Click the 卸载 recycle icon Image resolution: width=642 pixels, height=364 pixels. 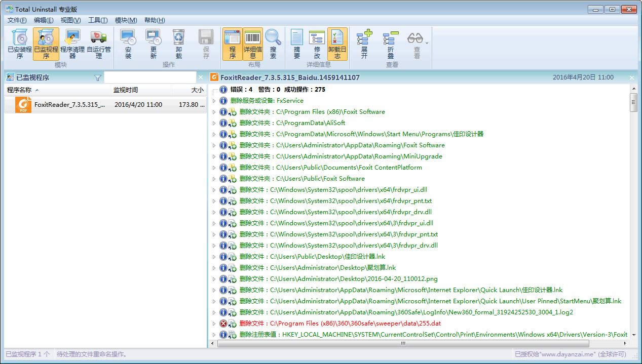pos(178,44)
